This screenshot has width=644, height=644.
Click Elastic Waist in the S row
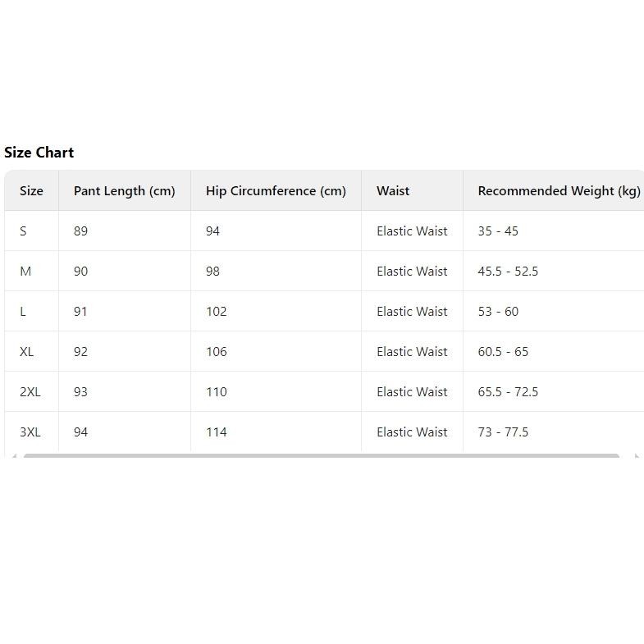tap(412, 231)
